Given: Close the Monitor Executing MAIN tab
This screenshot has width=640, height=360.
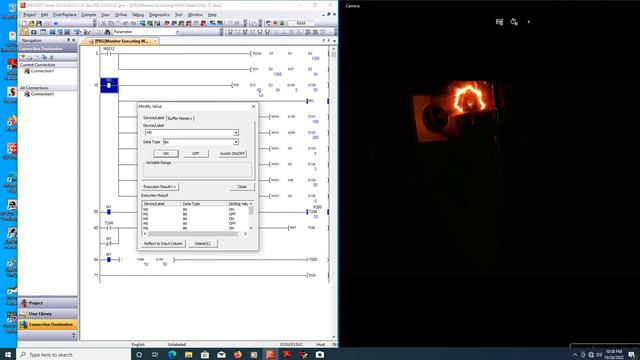Looking at the screenshot, I should [x=155, y=41].
